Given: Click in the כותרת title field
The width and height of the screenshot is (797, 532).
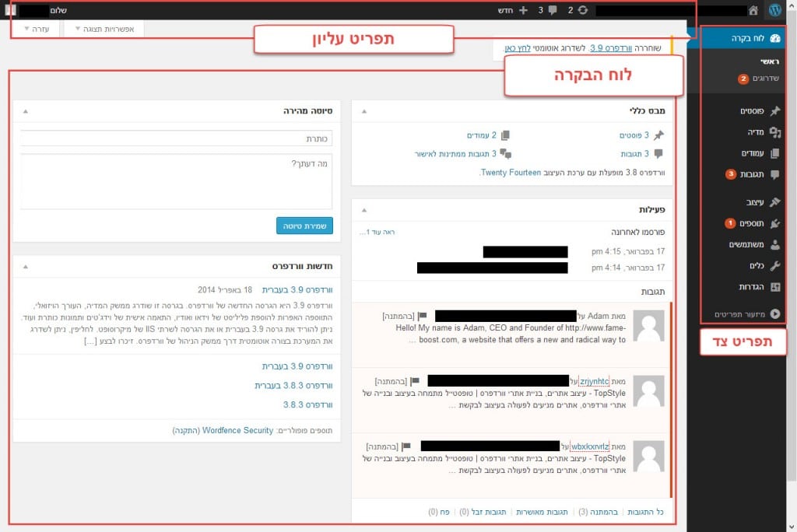Looking at the screenshot, I should pyautogui.click(x=177, y=138).
